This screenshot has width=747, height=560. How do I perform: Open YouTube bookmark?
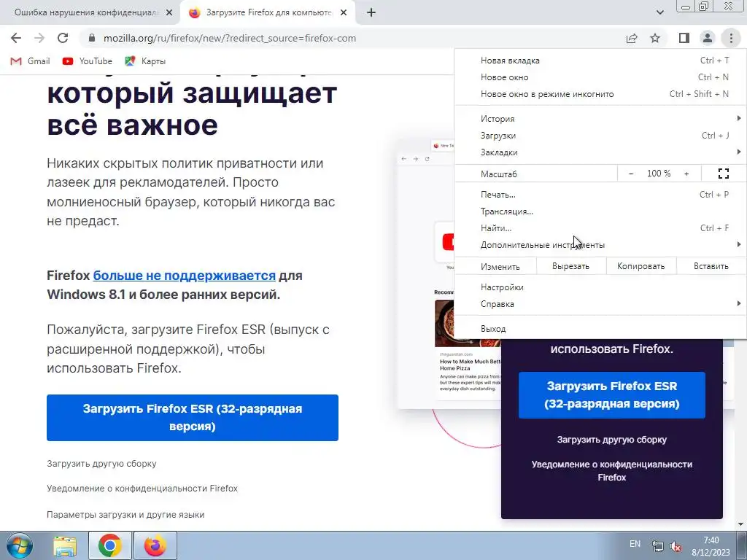88,61
